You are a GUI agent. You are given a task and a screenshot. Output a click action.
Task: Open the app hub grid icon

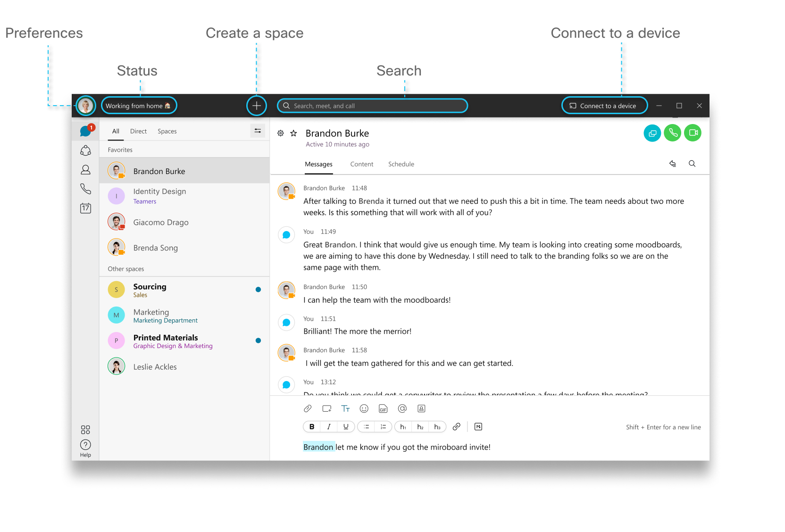(x=85, y=430)
